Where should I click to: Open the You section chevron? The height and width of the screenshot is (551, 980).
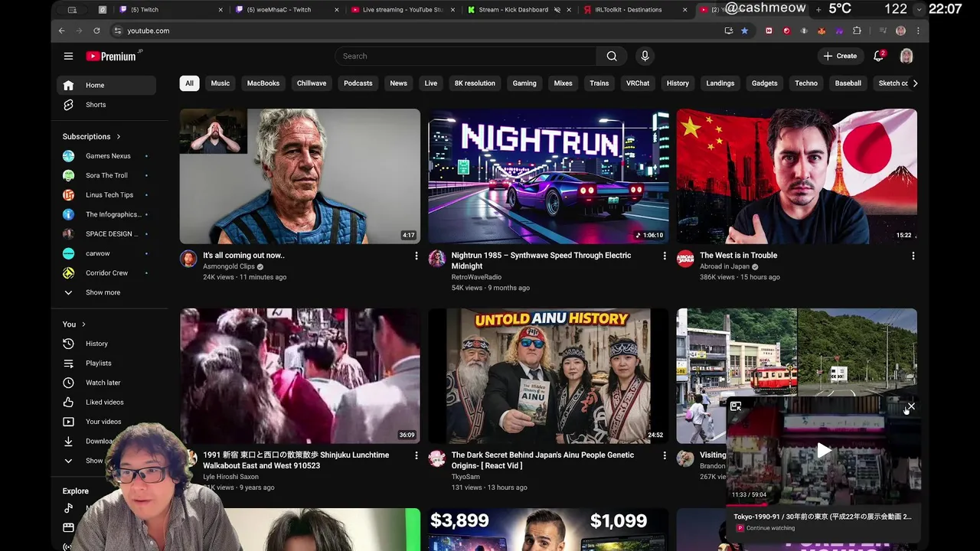pos(83,324)
